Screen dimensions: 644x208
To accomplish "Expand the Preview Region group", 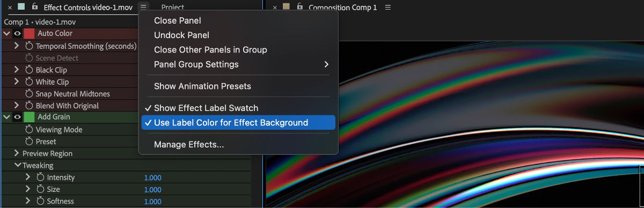I will click(17, 153).
